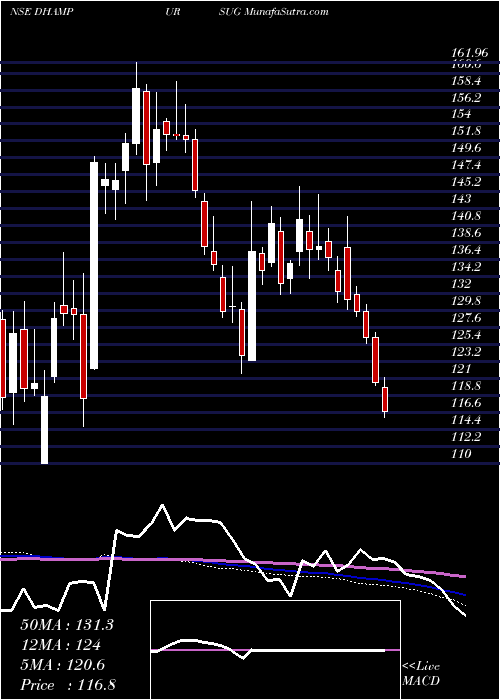This screenshot has height=700, width=500.
Task: Click the Price : 116.8 readout
Action: 68,685
